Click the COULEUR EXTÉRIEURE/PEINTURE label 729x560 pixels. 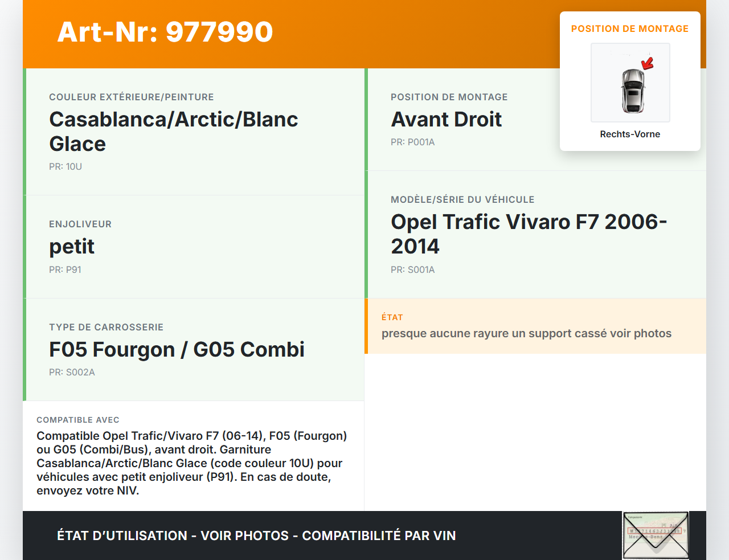click(x=132, y=97)
